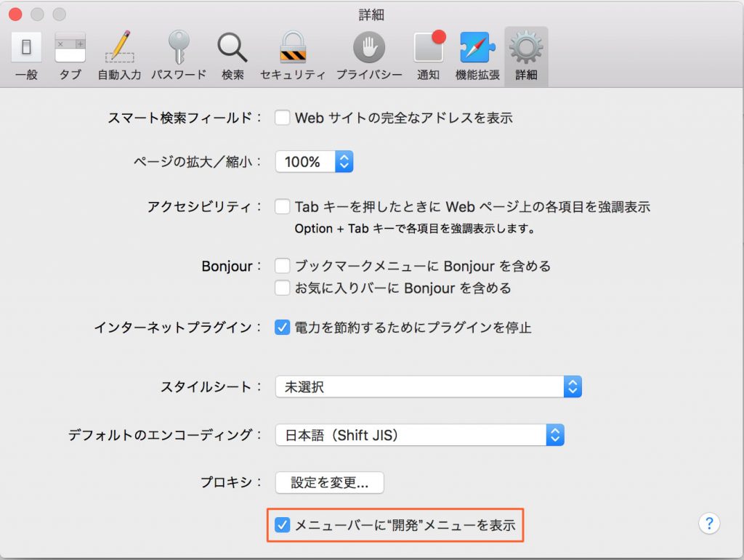The width and height of the screenshot is (744, 560).
Task: Toggle Tab key highlighting checkbox
Action: pos(283,207)
